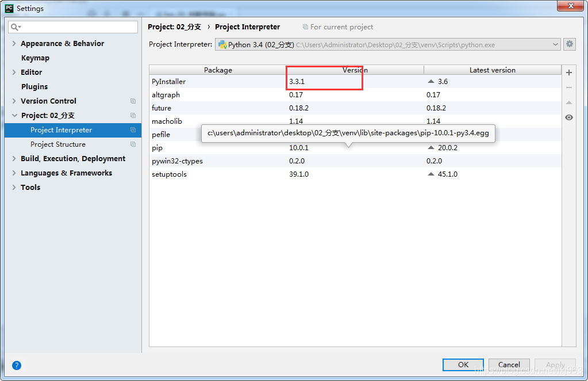Select the macholib package row
Image resolution: width=588 pixels, height=381 pixels.
[x=355, y=121]
